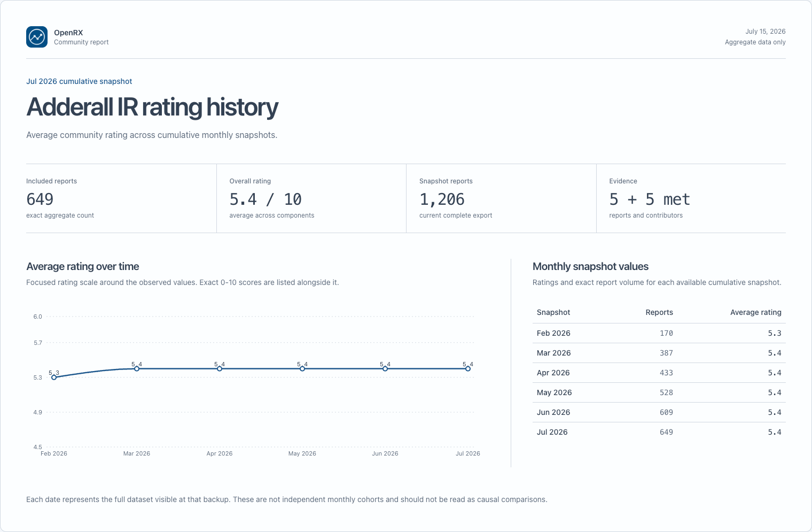Click the 'Average rating over time' heading

coord(83,266)
